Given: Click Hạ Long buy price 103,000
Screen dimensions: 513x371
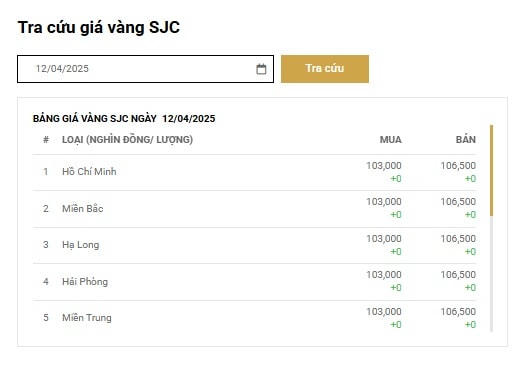Looking at the screenshot, I should 384,238.
